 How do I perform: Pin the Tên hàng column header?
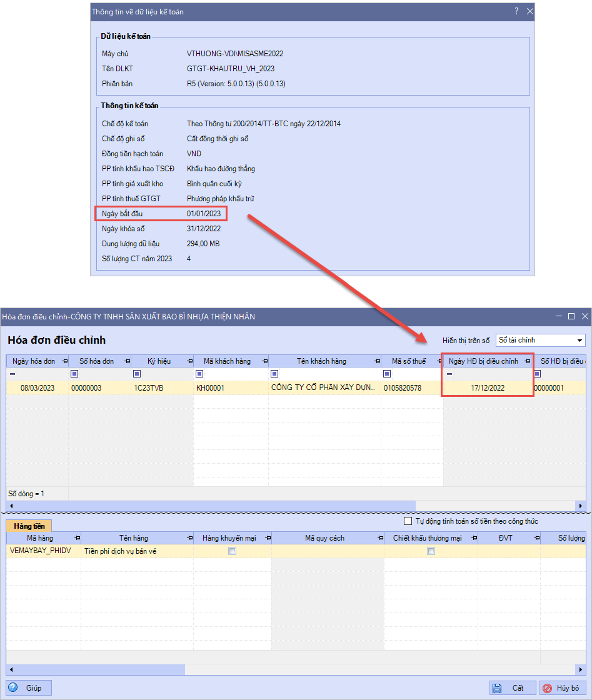pyautogui.click(x=189, y=538)
